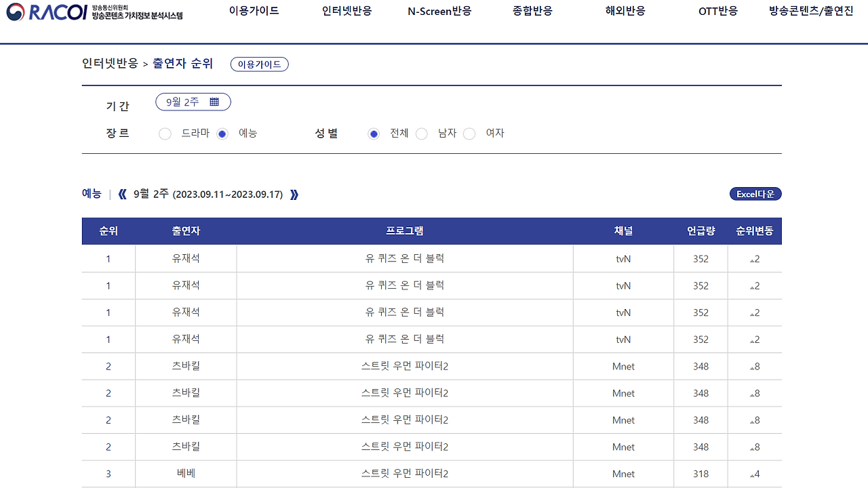
Task: Open the OTT반응 menu
Action: [x=717, y=11]
